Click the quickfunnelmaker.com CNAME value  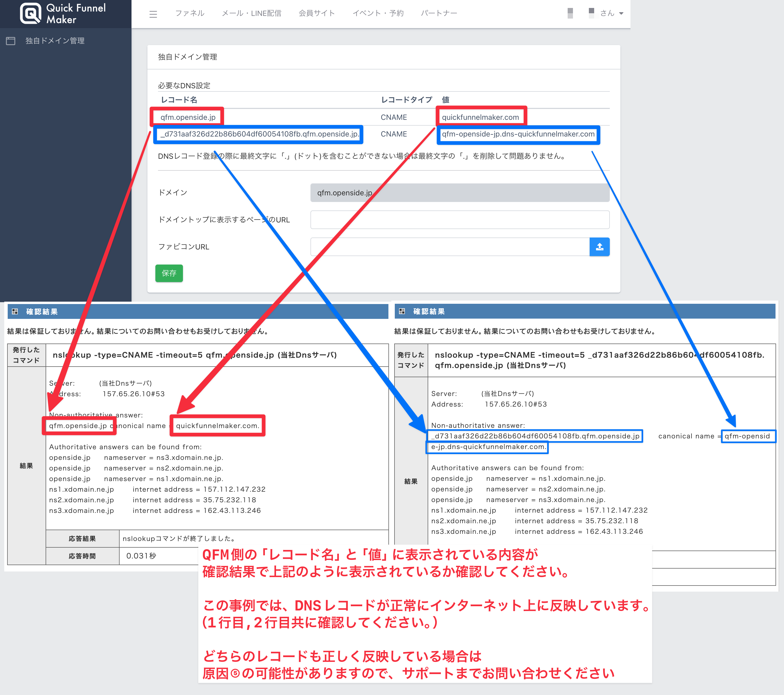(x=480, y=117)
